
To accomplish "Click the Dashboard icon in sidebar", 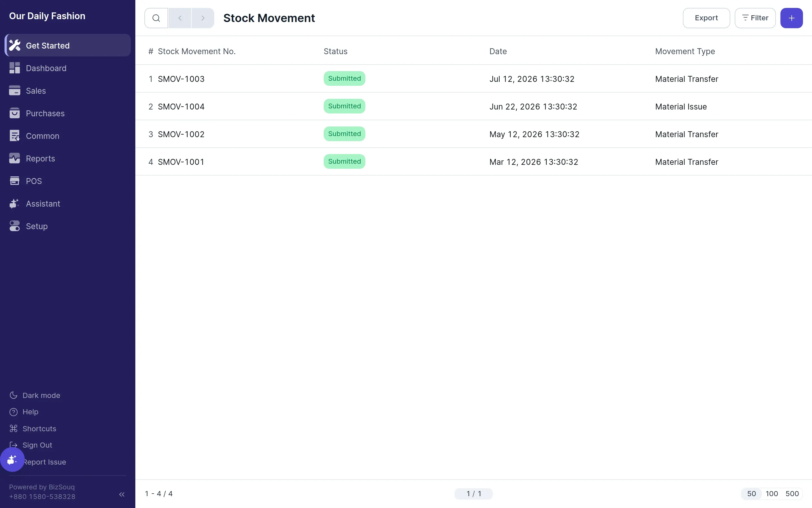I will 15,68.
